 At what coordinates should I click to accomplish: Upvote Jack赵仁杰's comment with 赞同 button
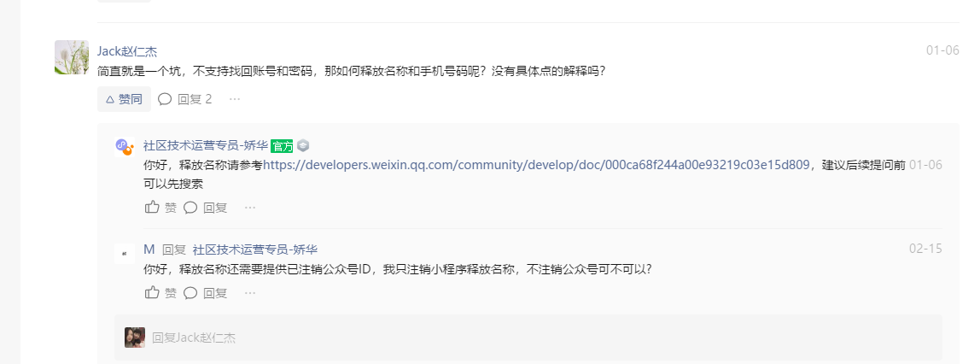tap(124, 99)
